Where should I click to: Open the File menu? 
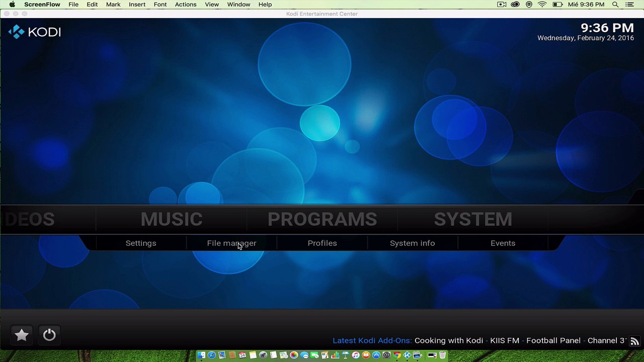[x=73, y=5]
